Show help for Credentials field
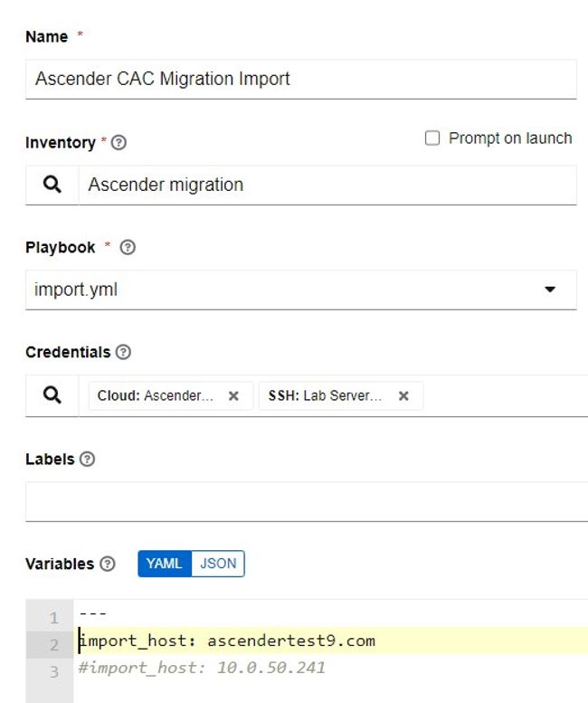 (123, 352)
